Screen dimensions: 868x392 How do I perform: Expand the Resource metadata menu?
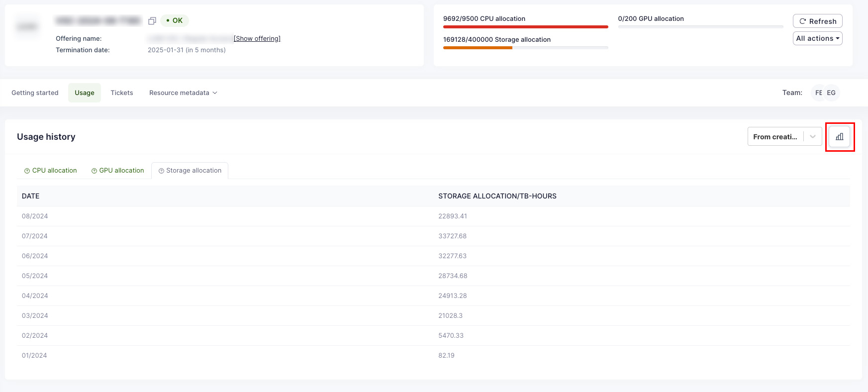[183, 93]
